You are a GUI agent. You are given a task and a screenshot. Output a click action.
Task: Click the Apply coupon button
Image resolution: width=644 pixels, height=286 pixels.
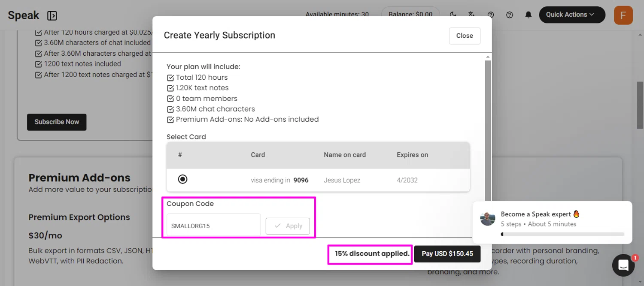(x=288, y=226)
